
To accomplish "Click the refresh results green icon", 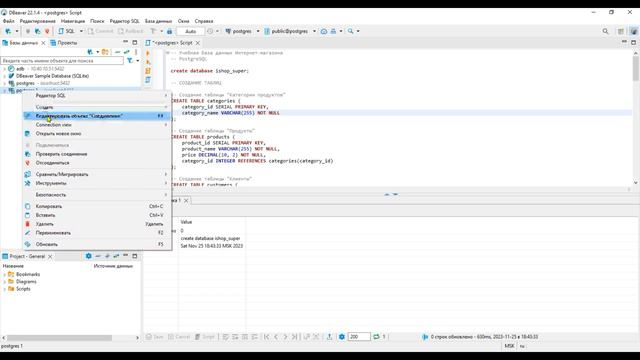I will click(376, 337).
